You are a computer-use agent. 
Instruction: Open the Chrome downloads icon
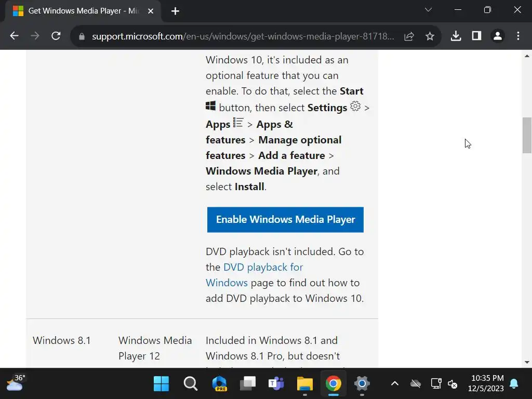point(456,36)
